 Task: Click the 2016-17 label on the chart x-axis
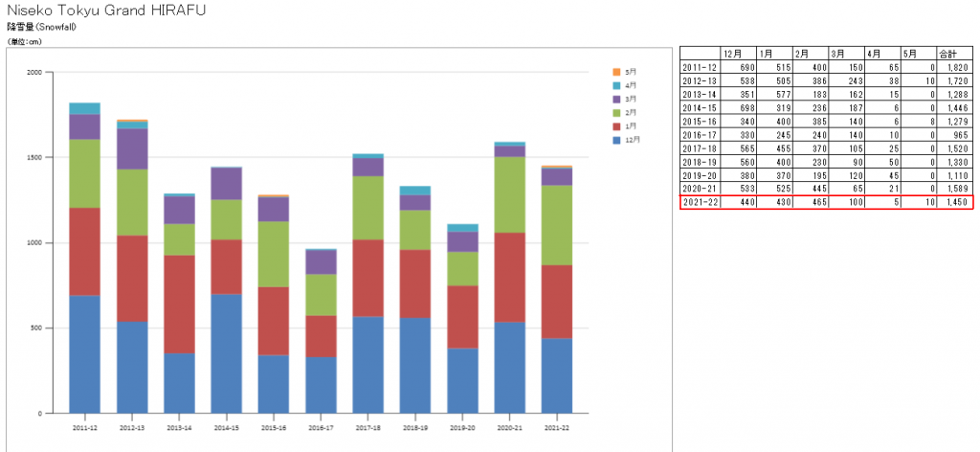click(321, 428)
